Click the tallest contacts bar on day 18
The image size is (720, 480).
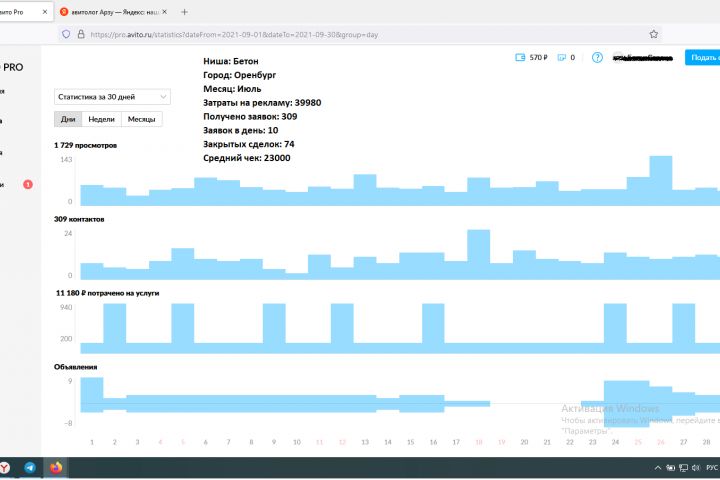[478, 254]
